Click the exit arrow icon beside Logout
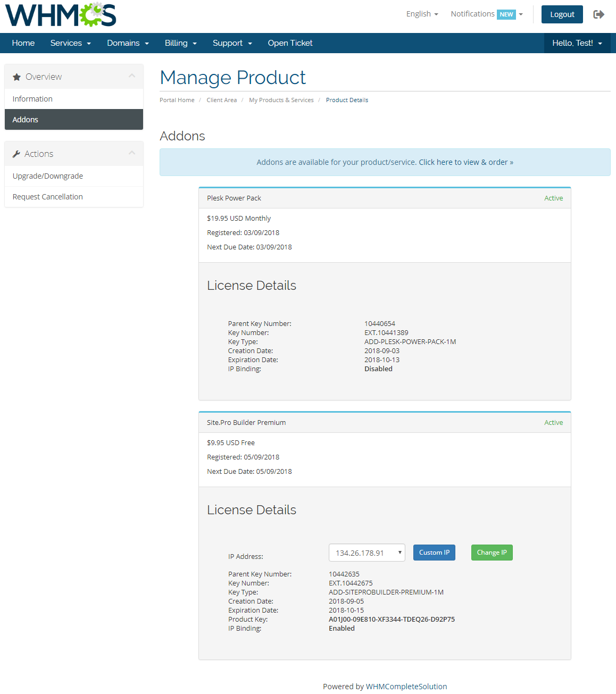Viewport: 616px width, 694px height. pos(599,14)
